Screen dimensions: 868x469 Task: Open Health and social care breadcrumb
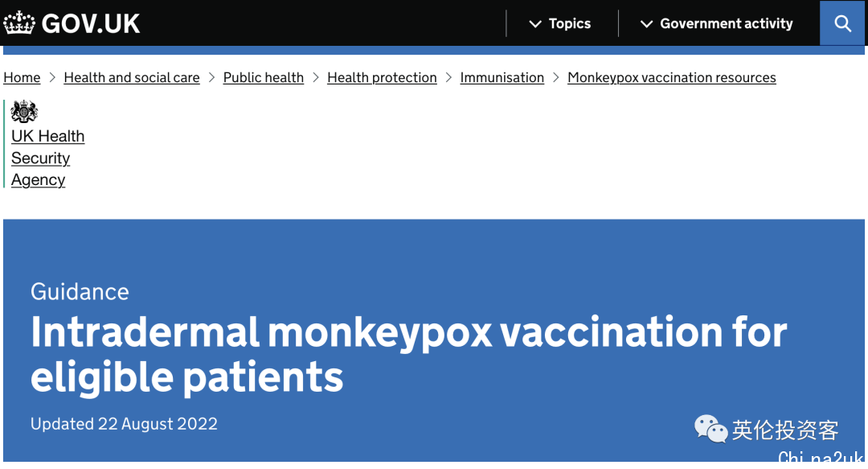point(132,77)
